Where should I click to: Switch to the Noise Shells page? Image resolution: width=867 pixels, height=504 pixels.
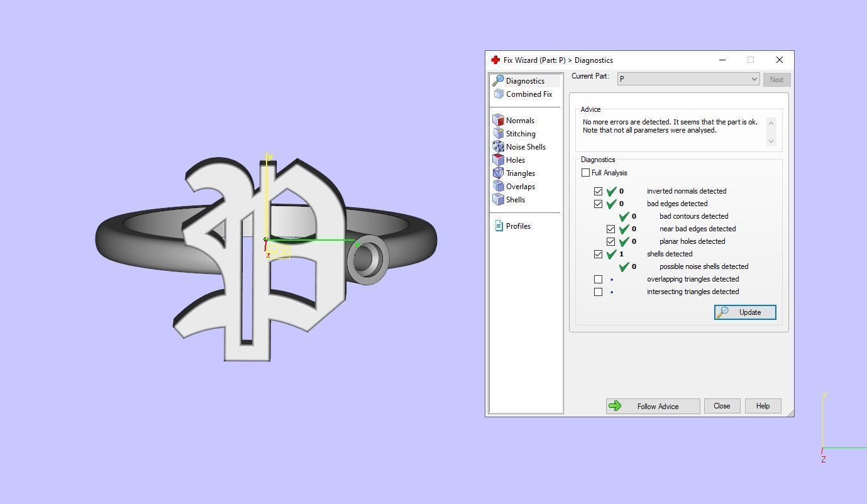point(519,146)
